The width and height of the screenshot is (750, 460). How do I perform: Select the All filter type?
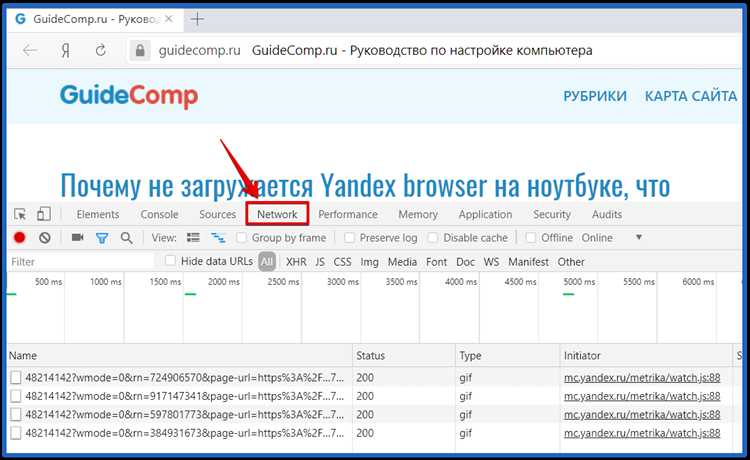[267, 262]
